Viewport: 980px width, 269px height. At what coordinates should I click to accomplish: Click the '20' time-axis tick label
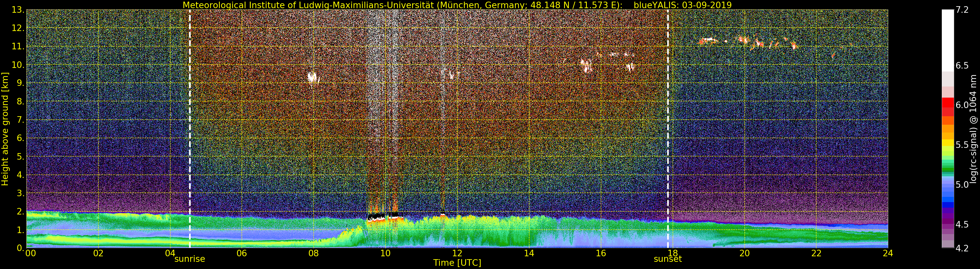tap(744, 253)
